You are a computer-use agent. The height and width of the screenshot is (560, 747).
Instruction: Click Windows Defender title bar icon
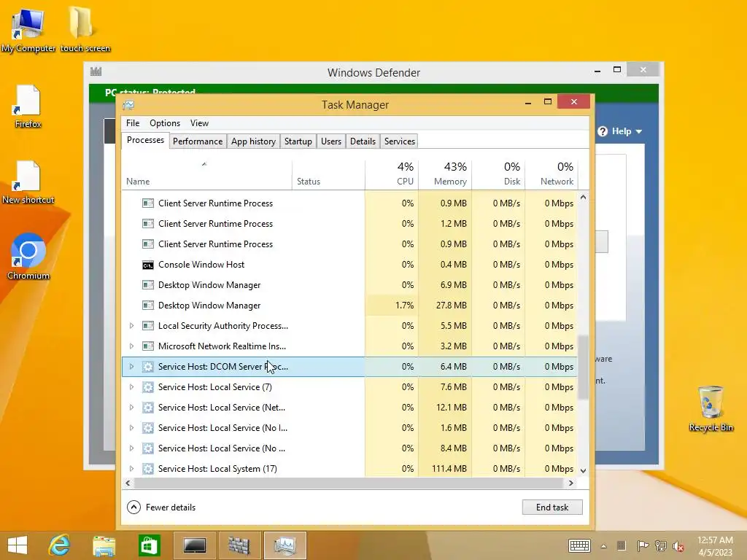coord(96,72)
